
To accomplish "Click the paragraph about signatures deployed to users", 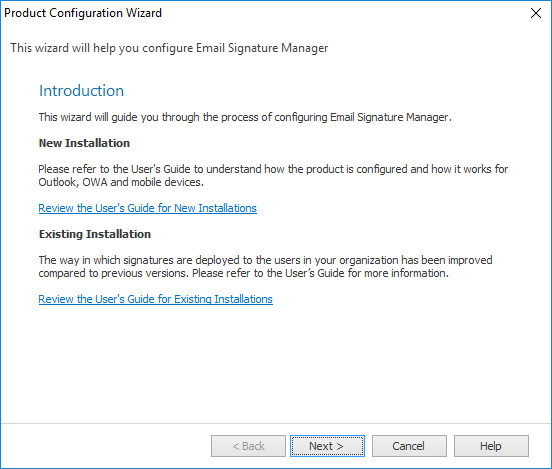I will tap(265, 267).
